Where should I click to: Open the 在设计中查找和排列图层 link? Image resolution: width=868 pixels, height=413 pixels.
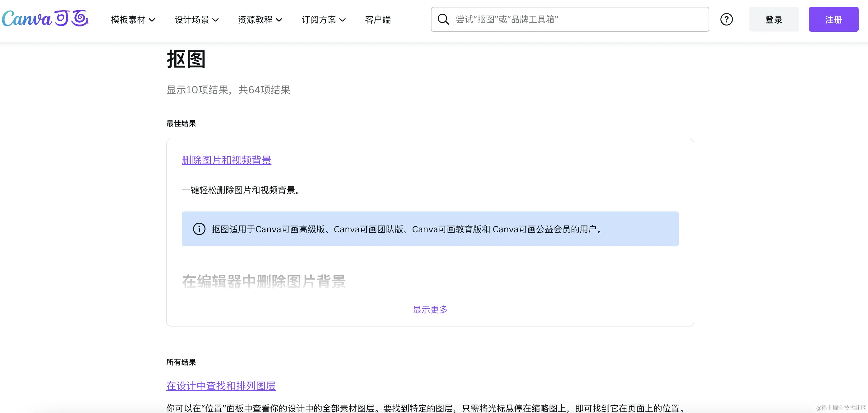click(x=221, y=386)
